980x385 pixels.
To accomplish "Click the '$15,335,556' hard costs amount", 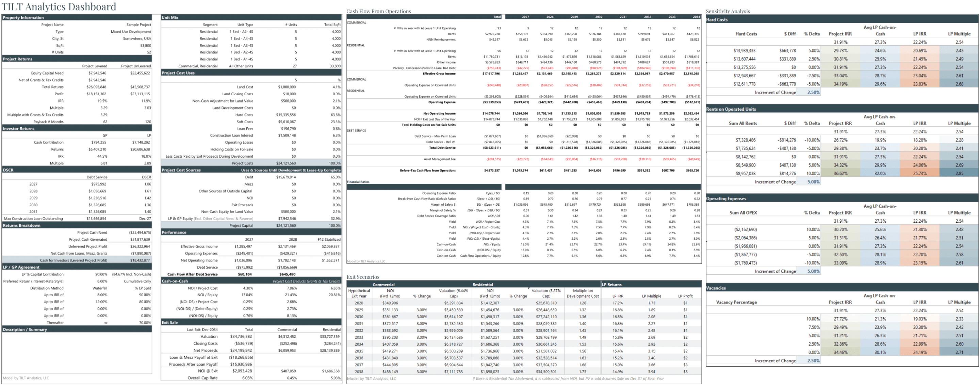I will pos(286,114).
